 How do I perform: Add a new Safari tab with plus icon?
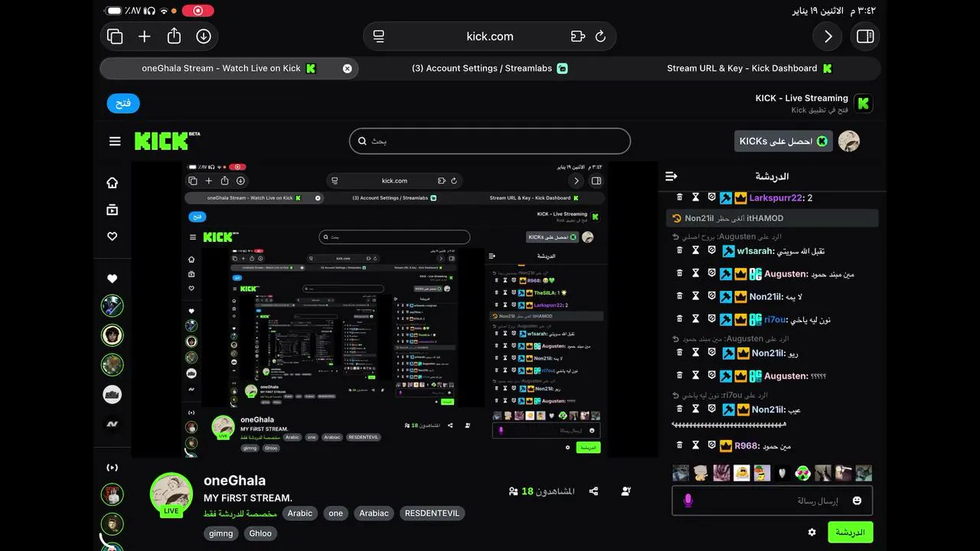click(x=144, y=36)
